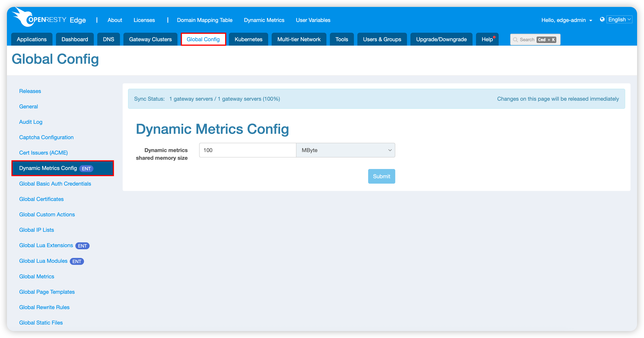The image size is (644, 338).
Task: Open the Gateway Clusters tab
Action: pyautogui.click(x=150, y=39)
